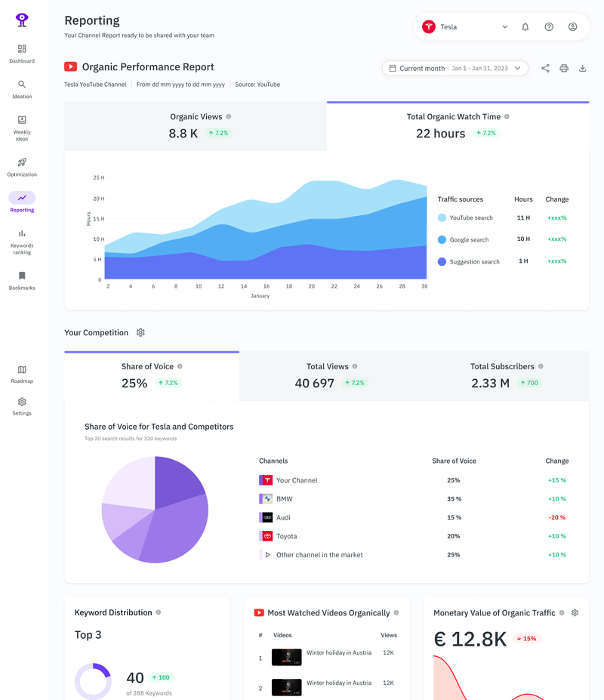
Task: Open Settings in sidebar
Action: pyautogui.click(x=22, y=406)
